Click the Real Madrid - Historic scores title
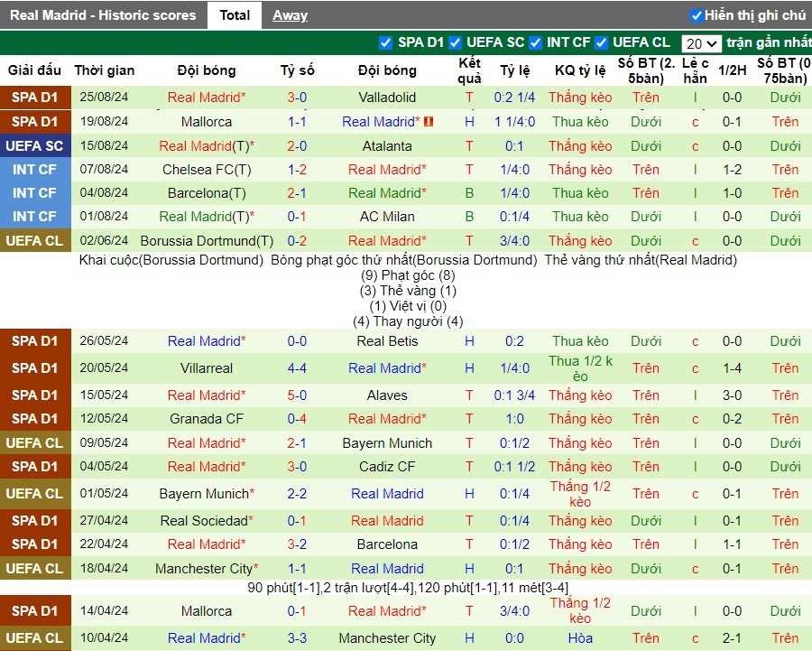Screen dimensions: 812x651 click(103, 15)
